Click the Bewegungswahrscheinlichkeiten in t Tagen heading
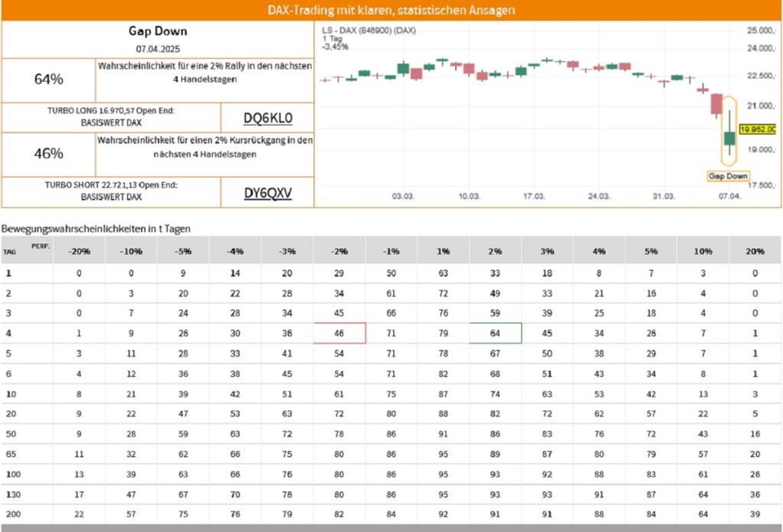Viewport: 783px width, 532px height. pyautogui.click(x=96, y=228)
